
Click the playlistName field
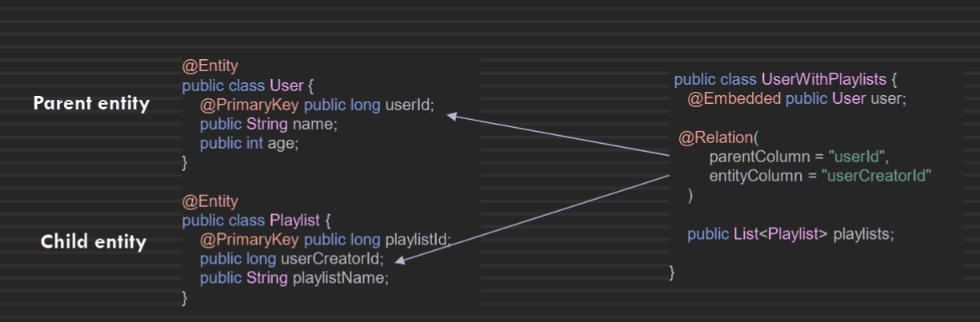[340, 278]
